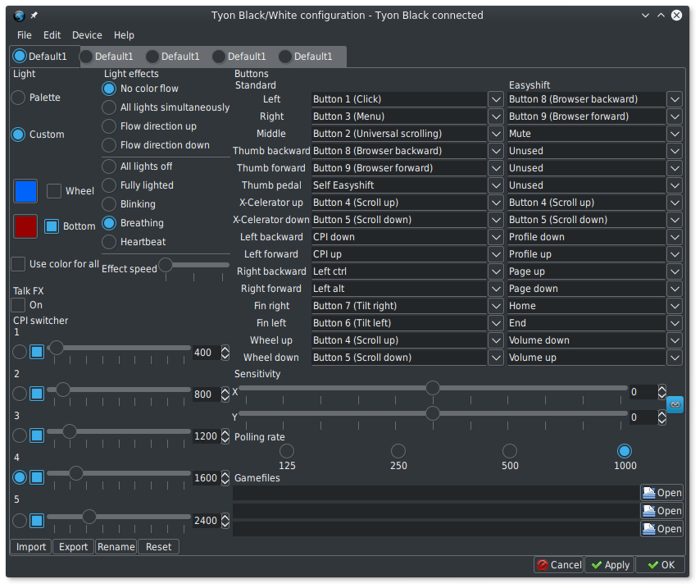Toggle the enable checkbox for CPI level 400
This screenshot has height=588, width=700.
pyautogui.click(x=37, y=352)
